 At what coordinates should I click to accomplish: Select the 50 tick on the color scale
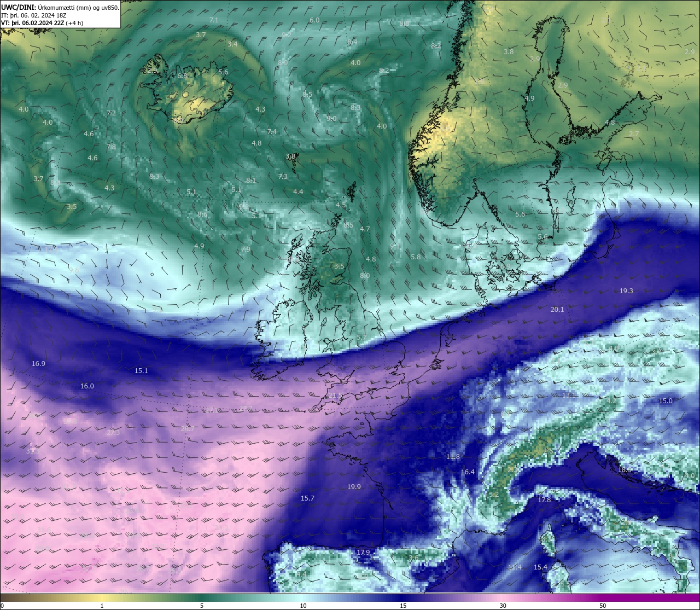tap(603, 606)
